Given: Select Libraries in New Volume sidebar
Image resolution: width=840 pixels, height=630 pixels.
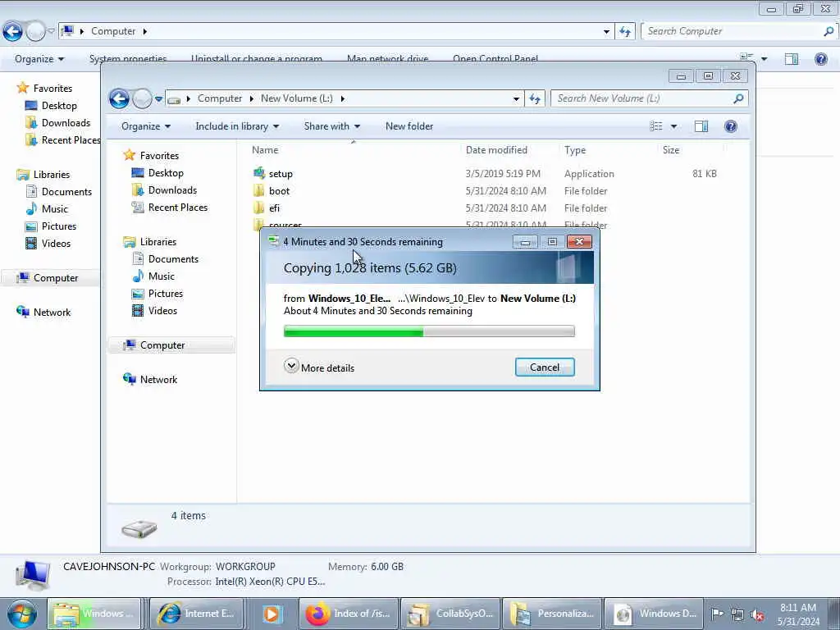Looking at the screenshot, I should click(x=158, y=242).
